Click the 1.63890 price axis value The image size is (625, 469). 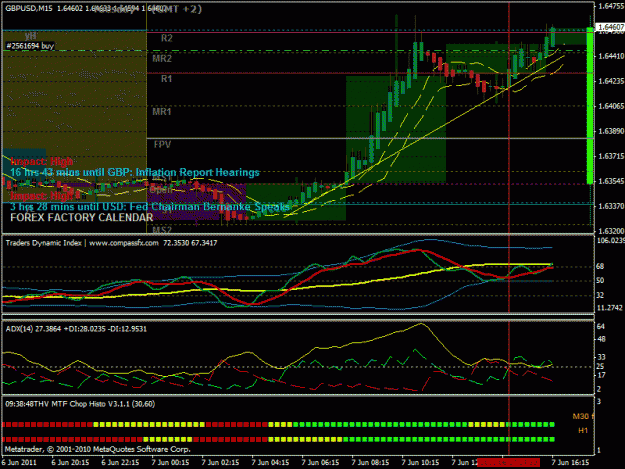611,131
